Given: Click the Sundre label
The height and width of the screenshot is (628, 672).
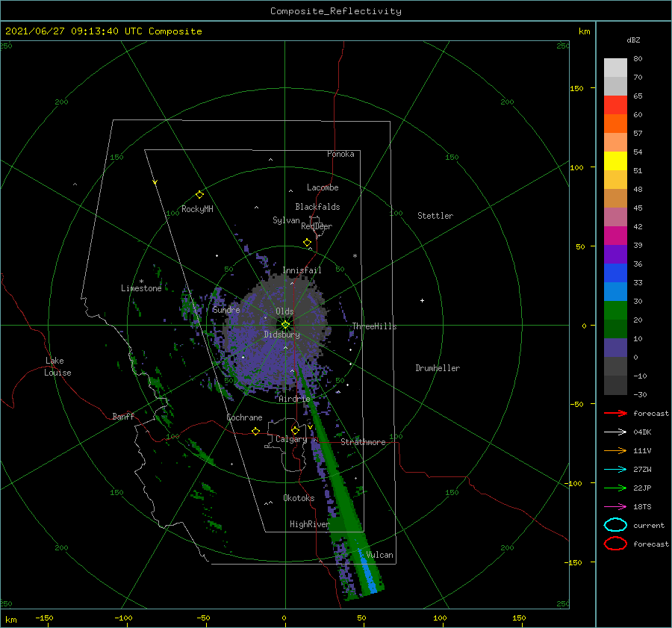Looking at the screenshot, I should click(x=226, y=309).
